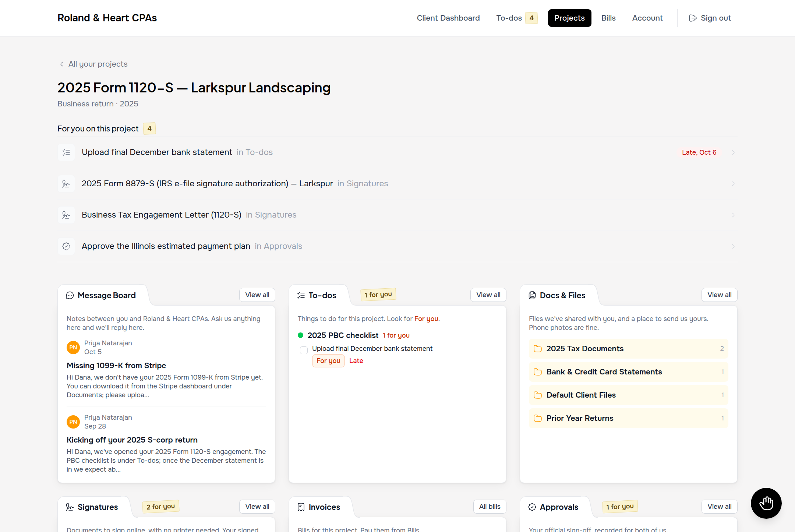
Task: Click folder icon for 2025 Tax Documents
Action: pyautogui.click(x=538, y=349)
